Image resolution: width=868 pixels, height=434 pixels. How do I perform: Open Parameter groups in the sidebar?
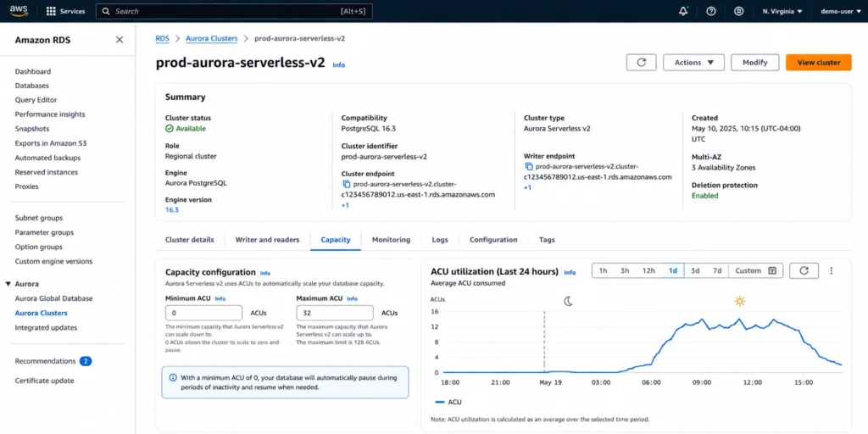[44, 232]
